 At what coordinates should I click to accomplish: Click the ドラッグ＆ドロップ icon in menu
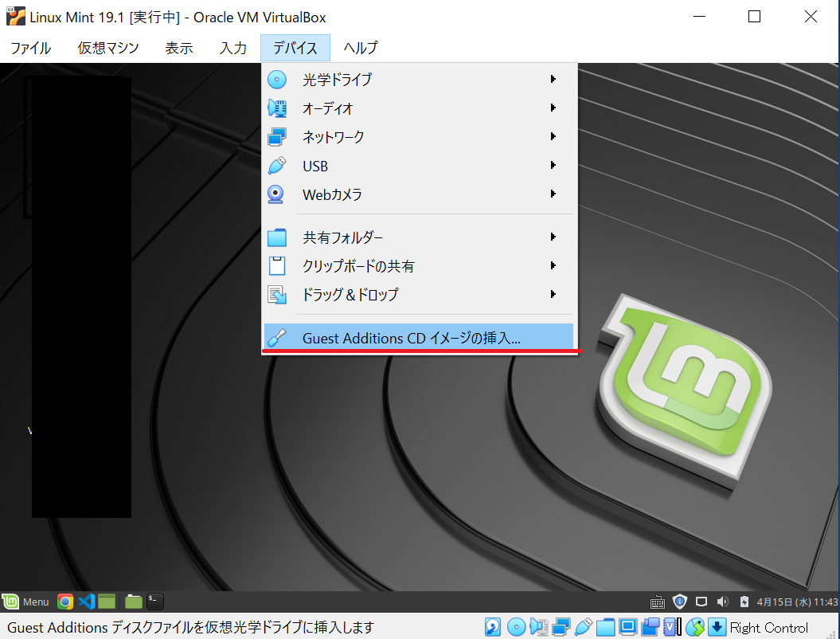click(x=277, y=295)
